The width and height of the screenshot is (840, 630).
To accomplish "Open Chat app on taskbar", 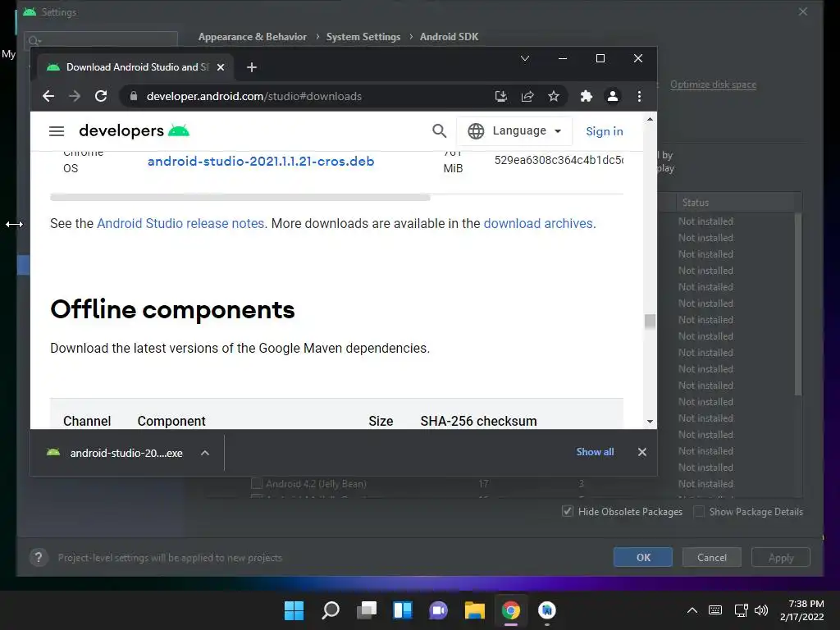I will (438, 610).
